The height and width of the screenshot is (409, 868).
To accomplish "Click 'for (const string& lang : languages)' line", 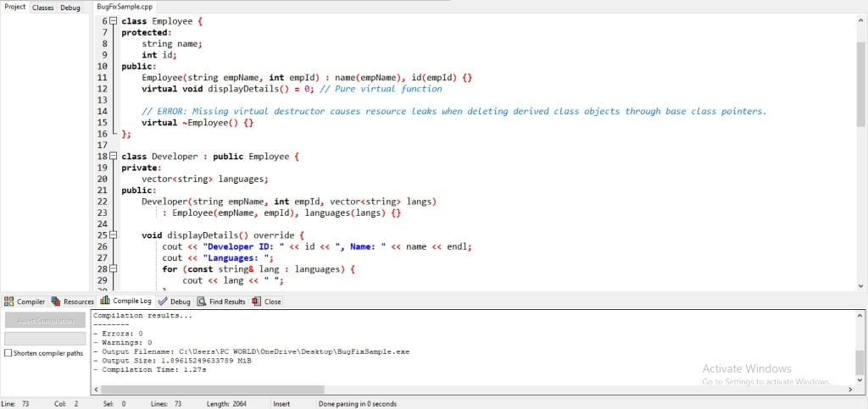I will (x=258, y=269).
